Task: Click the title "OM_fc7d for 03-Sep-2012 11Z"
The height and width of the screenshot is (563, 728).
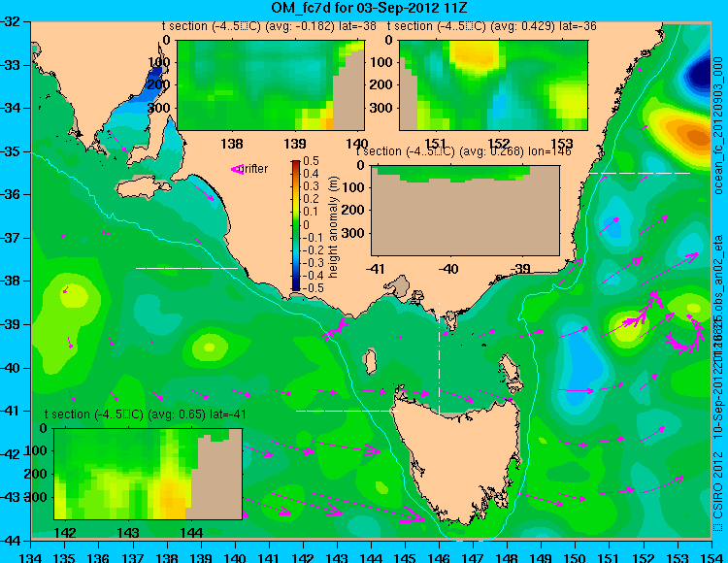Action: click(370, 8)
